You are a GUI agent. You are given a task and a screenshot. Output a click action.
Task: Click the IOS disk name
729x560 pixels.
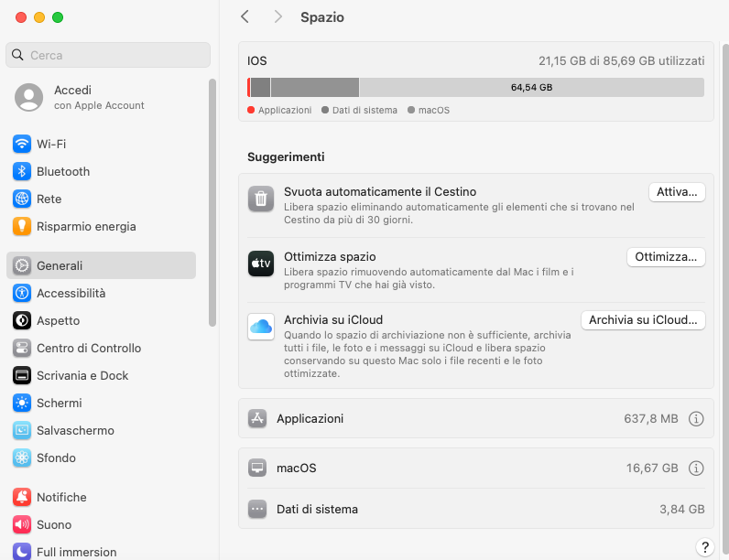257,60
